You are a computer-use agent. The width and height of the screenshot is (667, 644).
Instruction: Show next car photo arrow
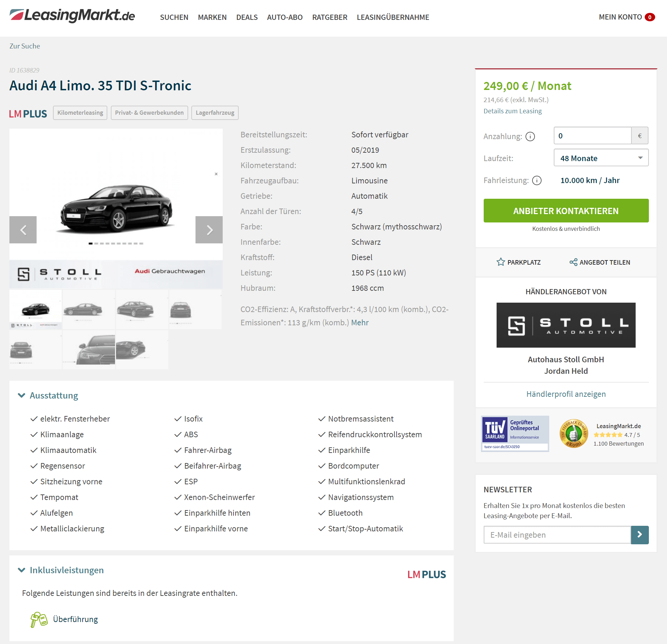point(209,230)
